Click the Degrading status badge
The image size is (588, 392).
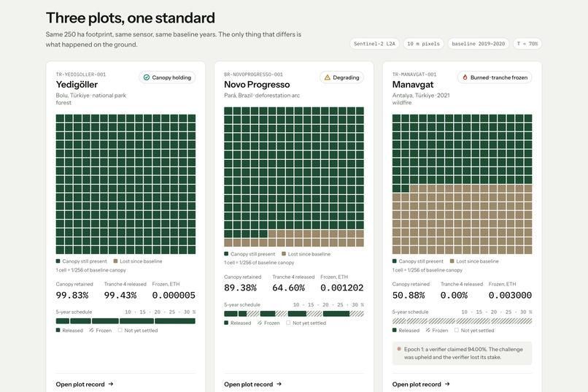[x=341, y=77]
